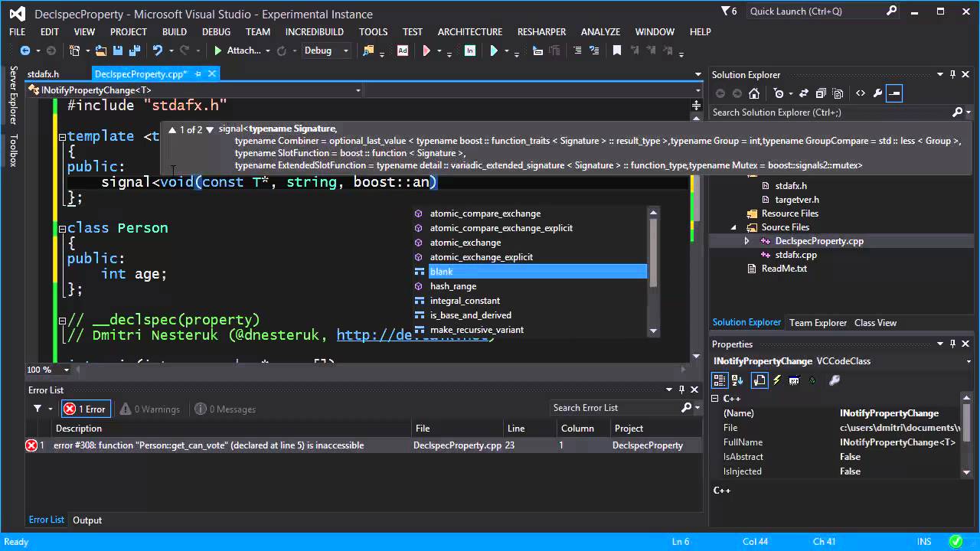The image size is (980, 551).
Task: Click the blue play-arrow toolbar icon
Action: 494,51
